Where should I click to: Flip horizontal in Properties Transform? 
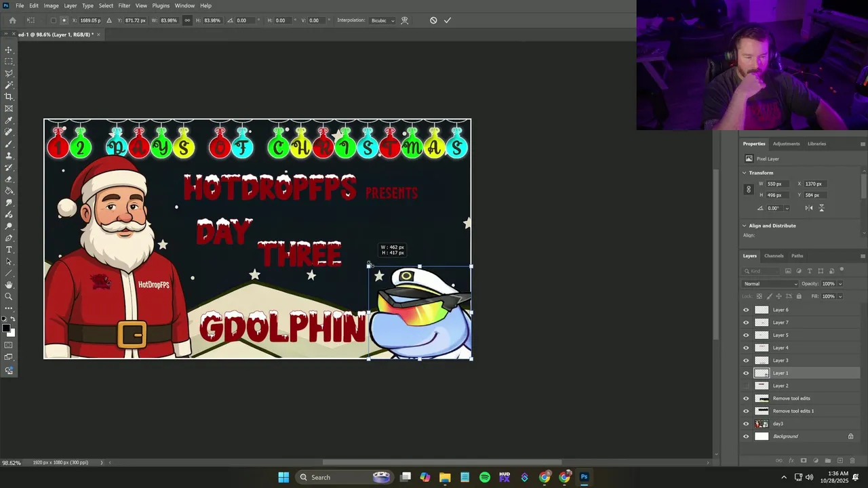(x=809, y=208)
